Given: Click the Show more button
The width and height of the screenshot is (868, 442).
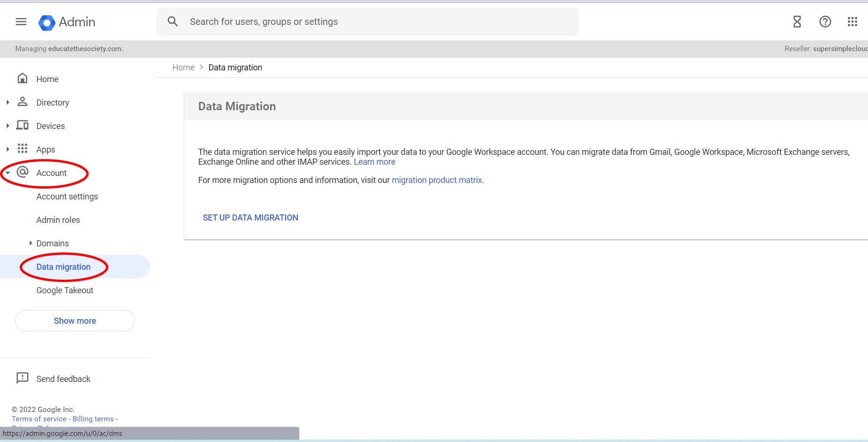Looking at the screenshot, I should (x=75, y=320).
